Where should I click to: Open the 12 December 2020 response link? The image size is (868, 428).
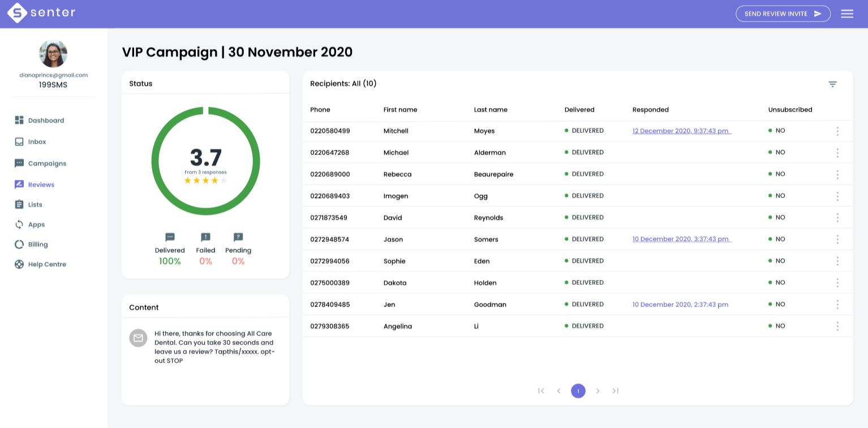(x=681, y=131)
